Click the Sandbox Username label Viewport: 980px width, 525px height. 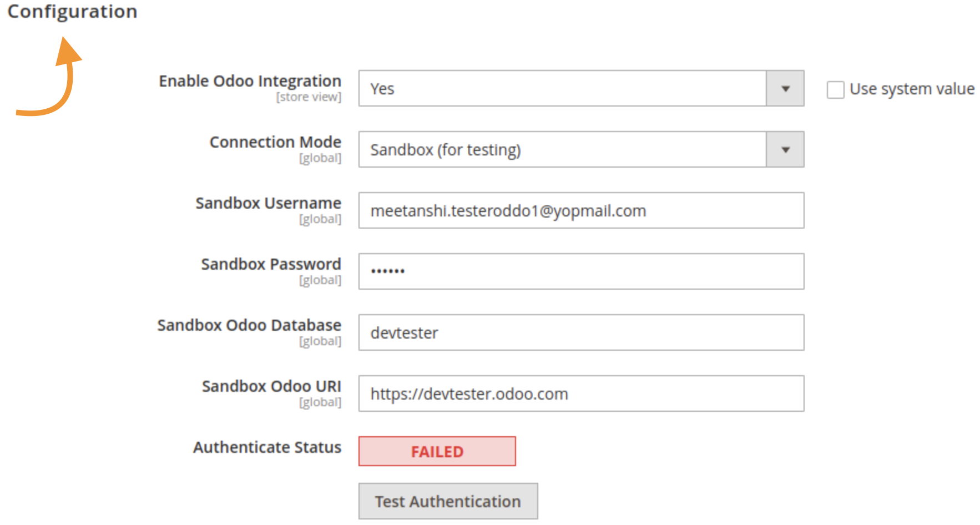(x=268, y=203)
